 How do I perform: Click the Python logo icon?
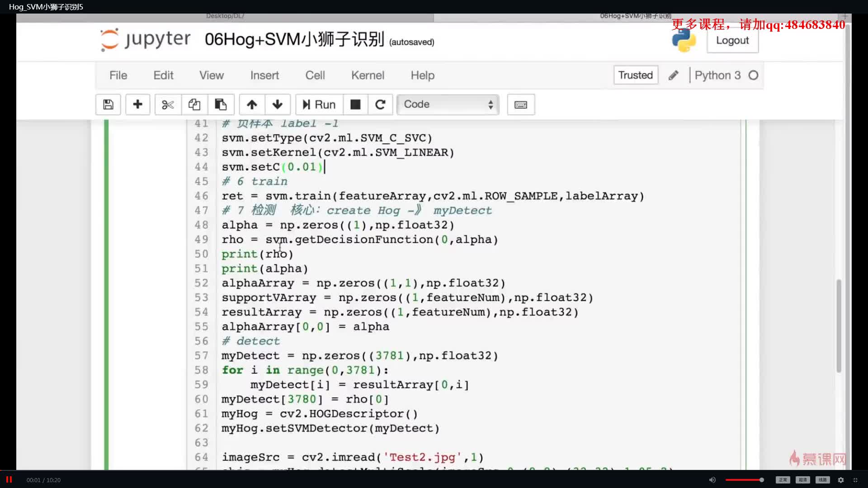(684, 40)
